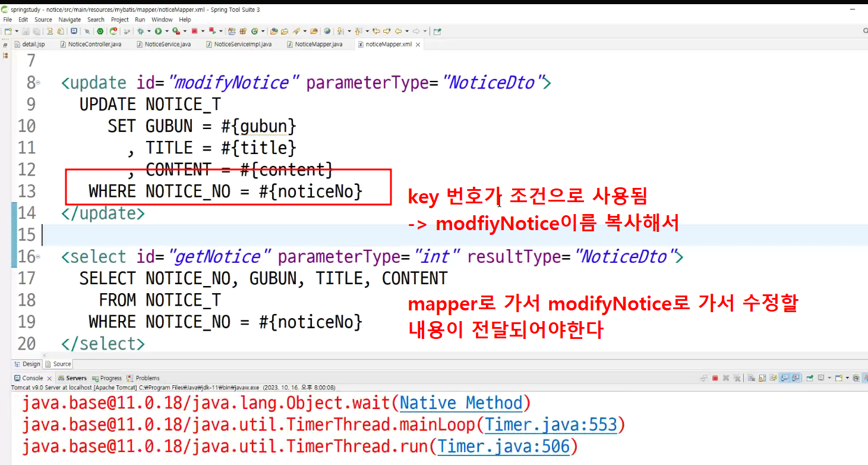The height and width of the screenshot is (465, 868).
Task: Click the Pin Editor icon in the toolbar
Action: pos(437,31)
